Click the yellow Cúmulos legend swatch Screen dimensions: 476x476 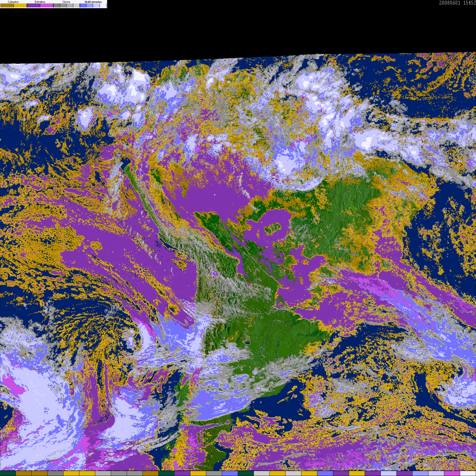[20, 5]
